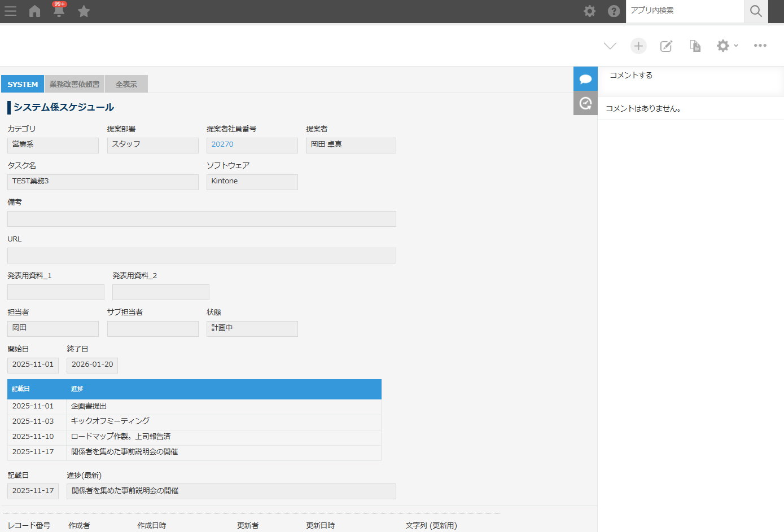Go to next record with chevron
The width and height of the screenshot is (784, 532).
610,46
